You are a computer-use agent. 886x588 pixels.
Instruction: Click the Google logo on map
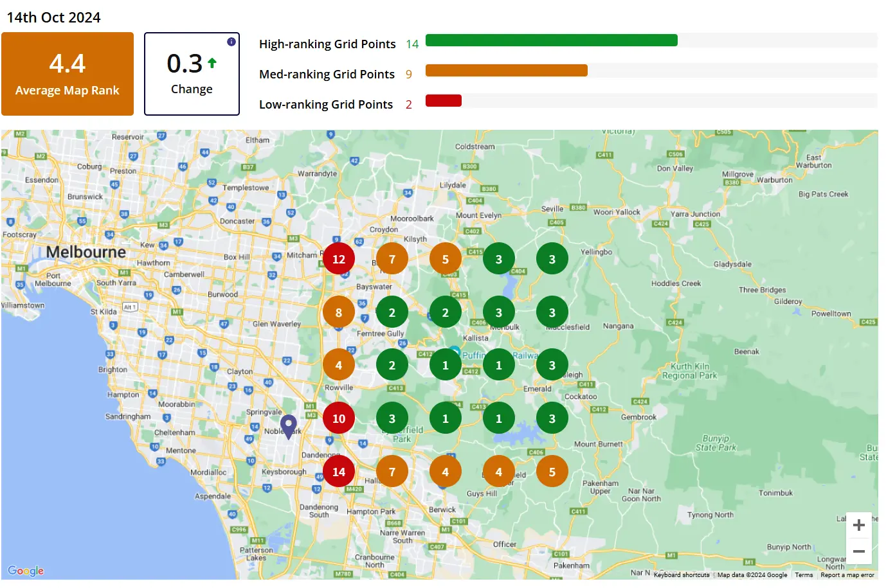coord(26,571)
